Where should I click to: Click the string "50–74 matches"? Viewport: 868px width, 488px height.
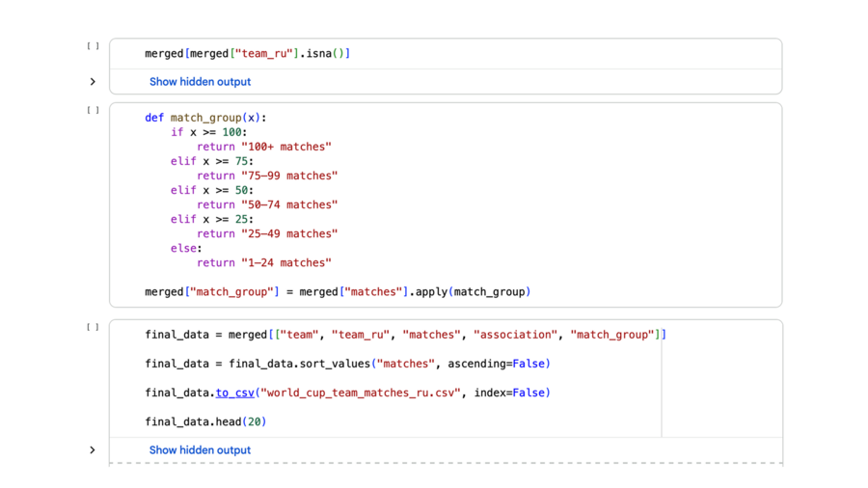coord(289,204)
